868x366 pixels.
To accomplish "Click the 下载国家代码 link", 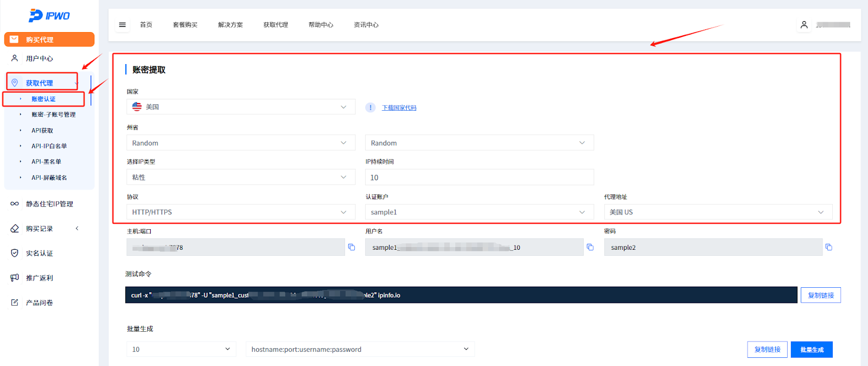I will 399,108.
